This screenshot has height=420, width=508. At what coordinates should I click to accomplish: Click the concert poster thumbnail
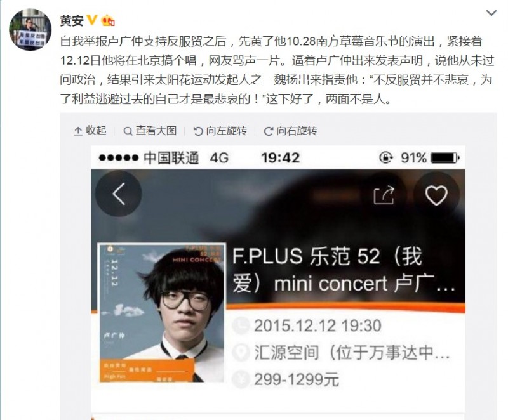coord(161,313)
